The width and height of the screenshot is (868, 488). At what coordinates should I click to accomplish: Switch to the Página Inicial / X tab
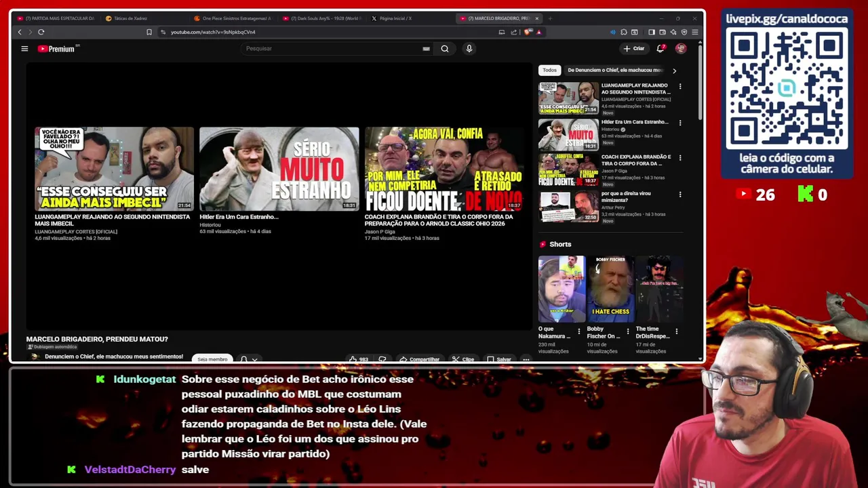pyautogui.click(x=410, y=18)
